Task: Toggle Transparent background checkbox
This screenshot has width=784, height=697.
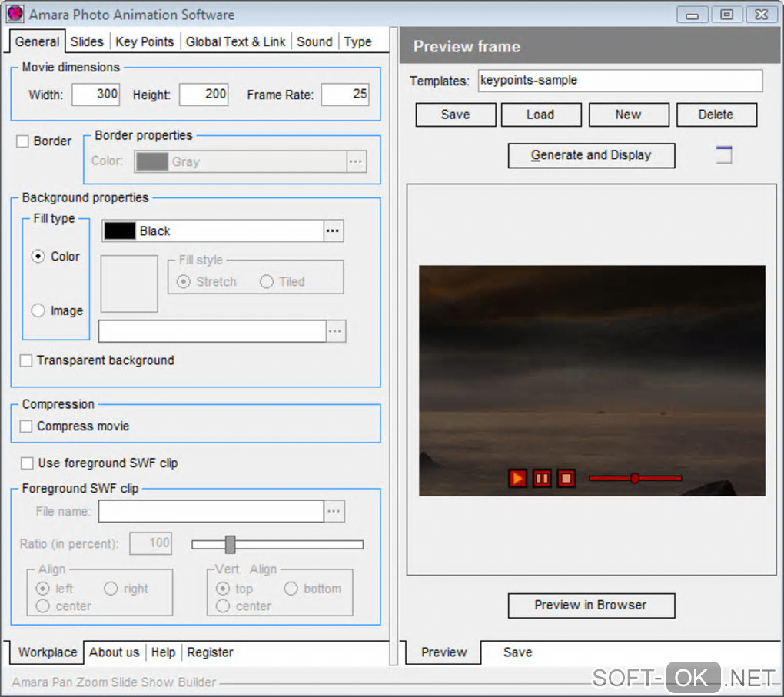Action: [x=26, y=360]
